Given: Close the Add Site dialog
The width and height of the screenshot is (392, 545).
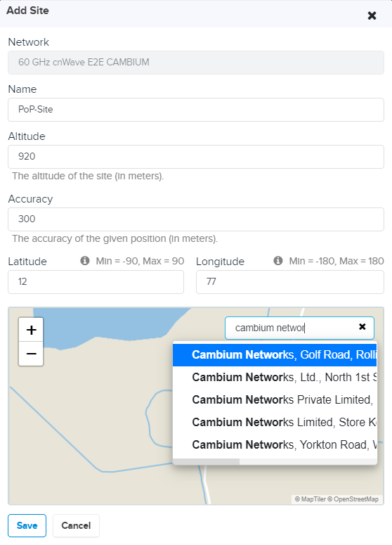Looking at the screenshot, I should coord(372,15).
